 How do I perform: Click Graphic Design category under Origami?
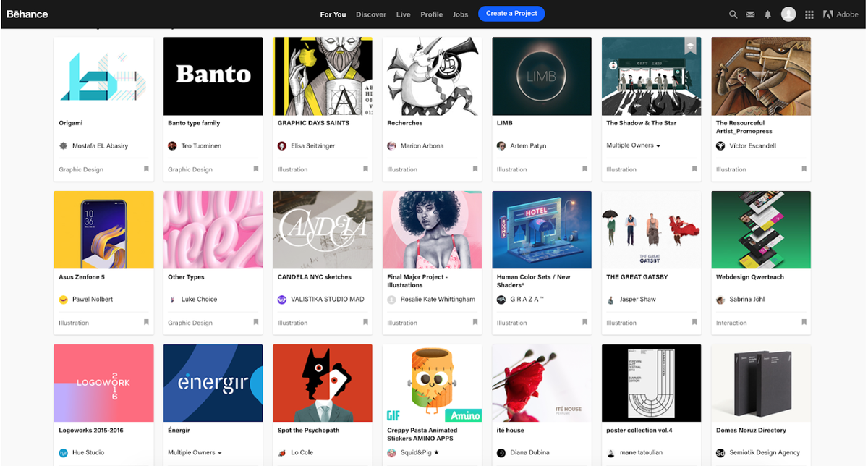[81, 170]
